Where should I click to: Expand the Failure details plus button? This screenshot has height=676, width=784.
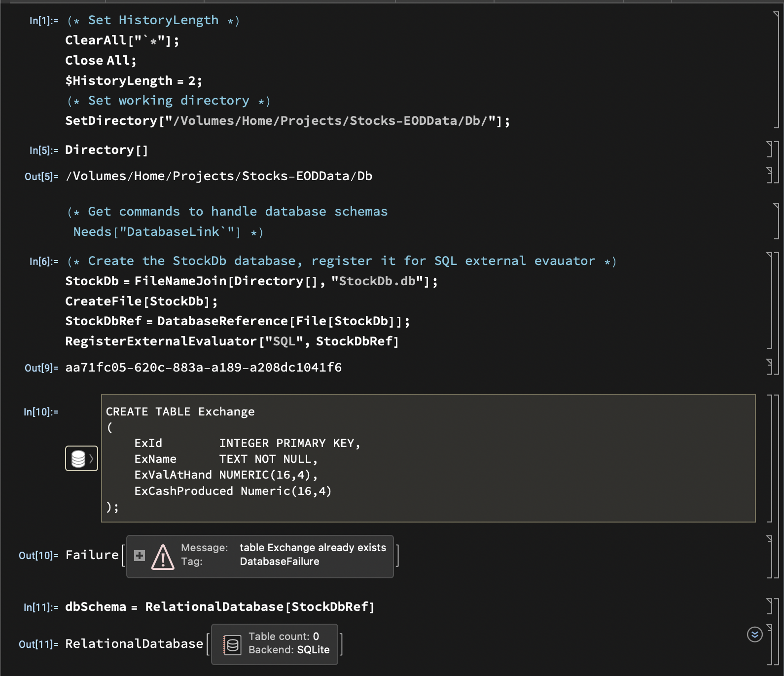coord(140,556)
